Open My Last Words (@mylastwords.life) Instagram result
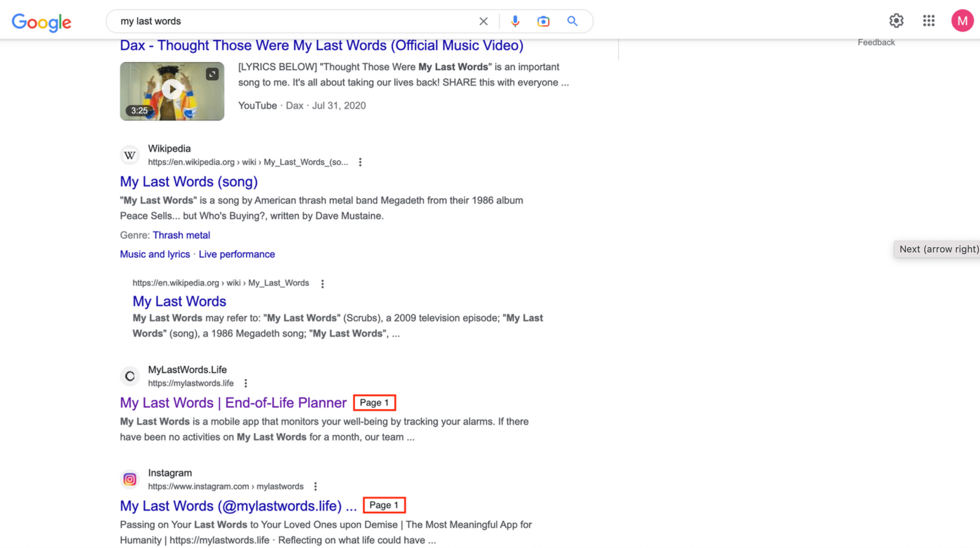980x548 pixels. coord(238,506)
